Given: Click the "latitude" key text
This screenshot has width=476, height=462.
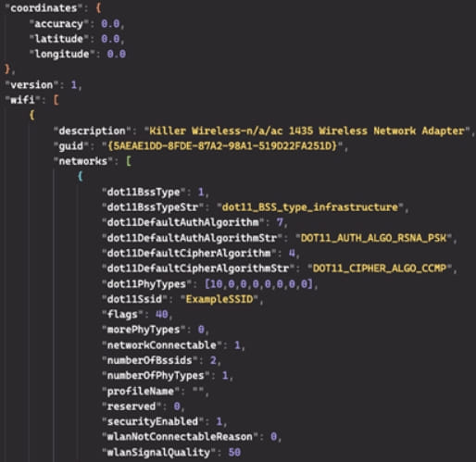Looking at the screenshot, I should [58, 39].
